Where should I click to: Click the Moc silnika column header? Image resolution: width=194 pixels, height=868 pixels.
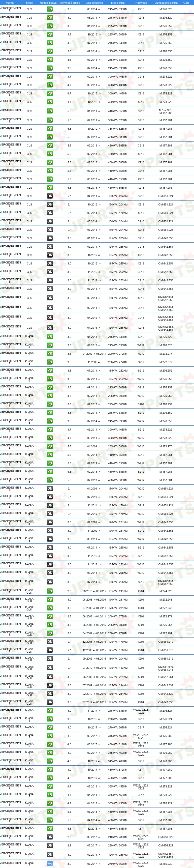(118, 3)
